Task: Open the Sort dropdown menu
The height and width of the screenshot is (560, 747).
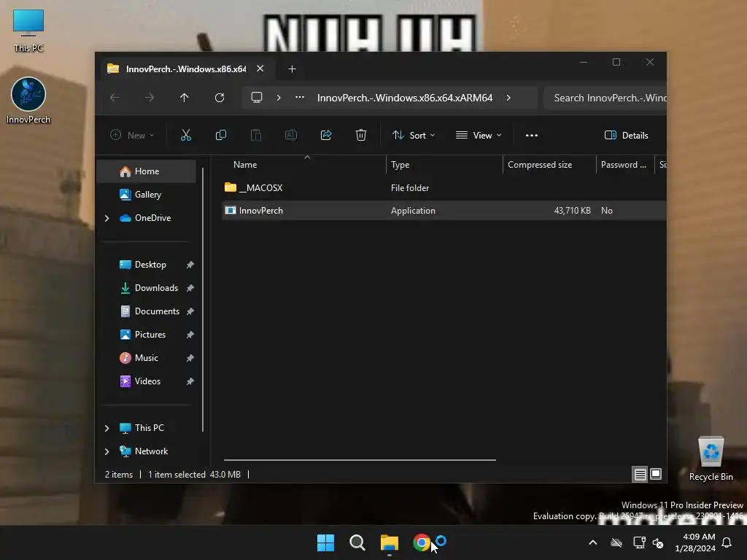Action: [x=414, y=135]
